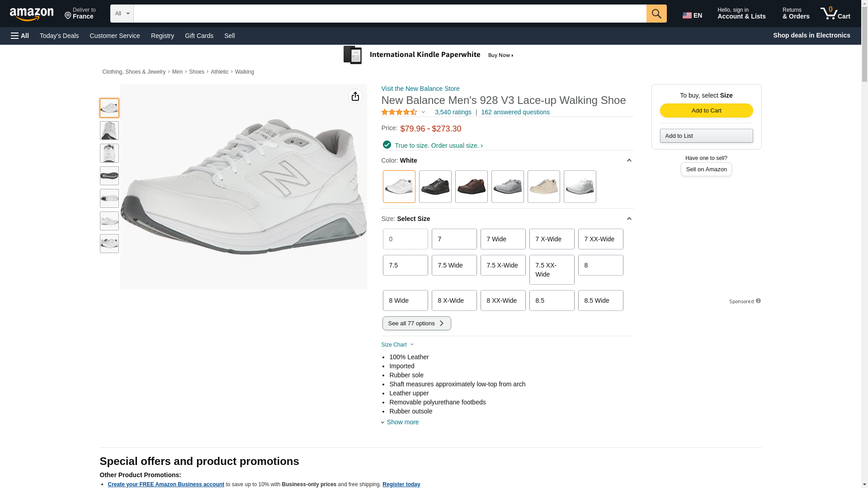Click the sole view thumbnail image

109,176
